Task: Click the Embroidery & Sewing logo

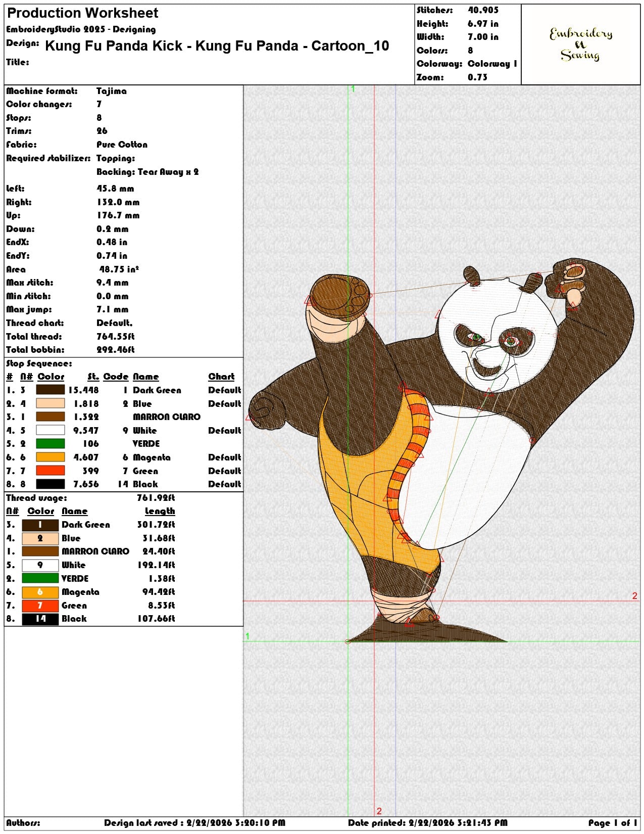Action: tap(581, 44)
